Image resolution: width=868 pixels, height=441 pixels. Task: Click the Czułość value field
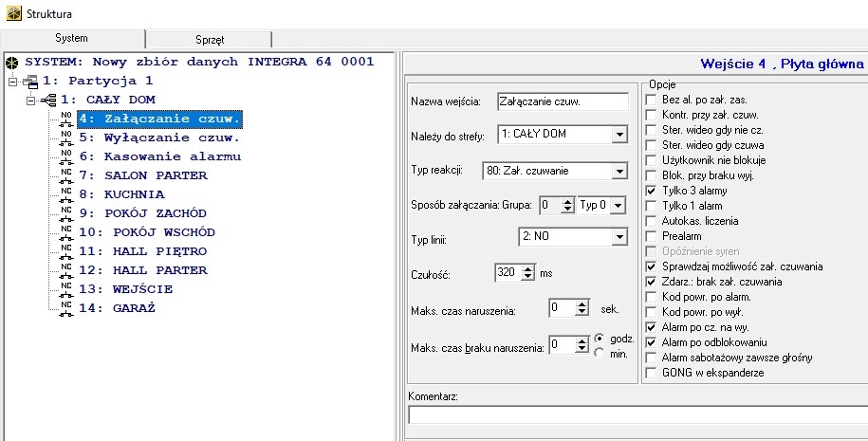pos(508,273)
